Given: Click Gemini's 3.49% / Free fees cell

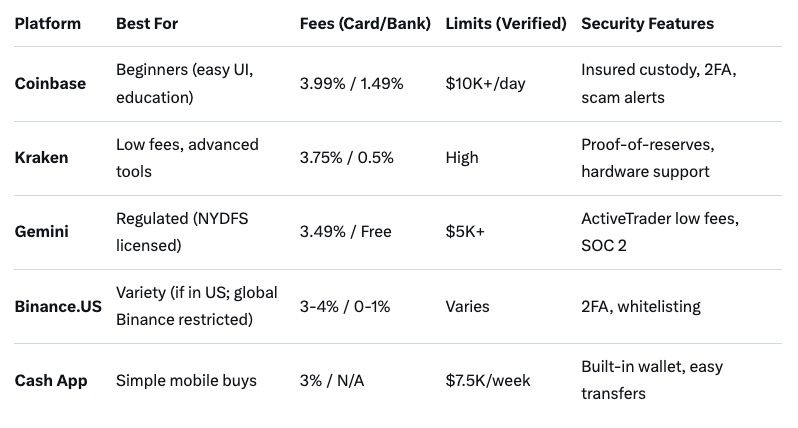Looking at the screenshot, I should [345, 232].
